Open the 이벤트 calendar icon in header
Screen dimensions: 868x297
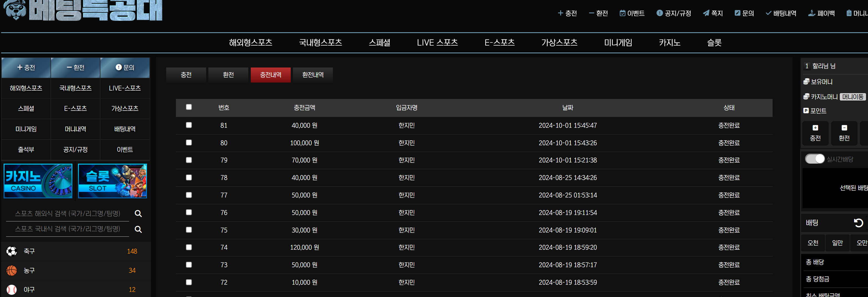(622, 13)
